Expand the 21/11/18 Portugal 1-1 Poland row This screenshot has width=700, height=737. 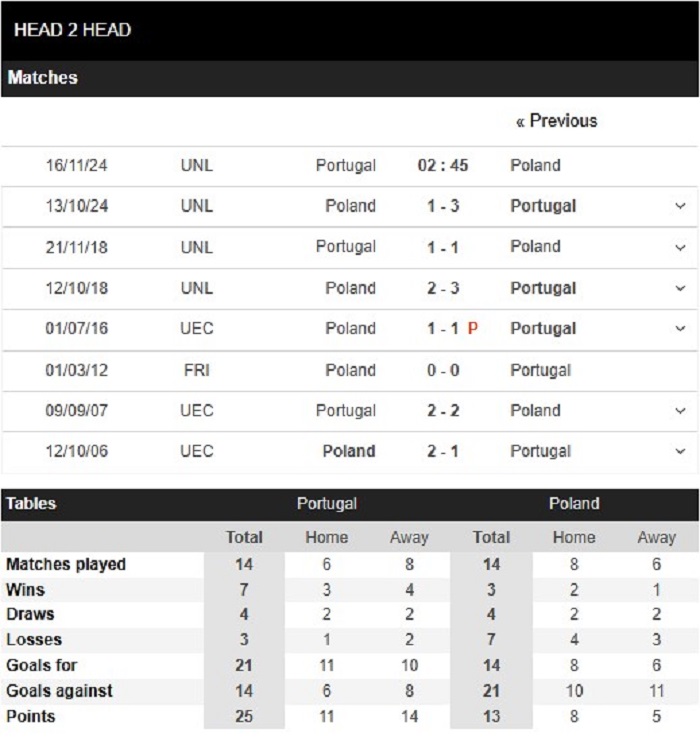tap(680, 247)
